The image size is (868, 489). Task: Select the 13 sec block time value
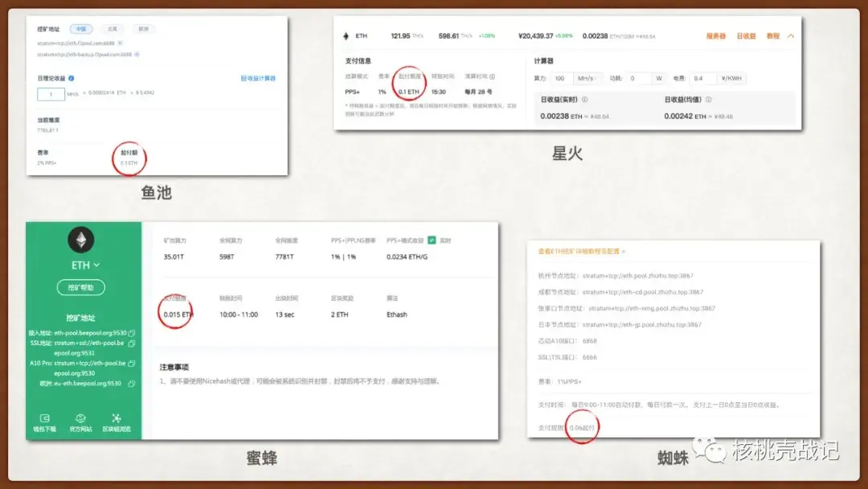285,314
